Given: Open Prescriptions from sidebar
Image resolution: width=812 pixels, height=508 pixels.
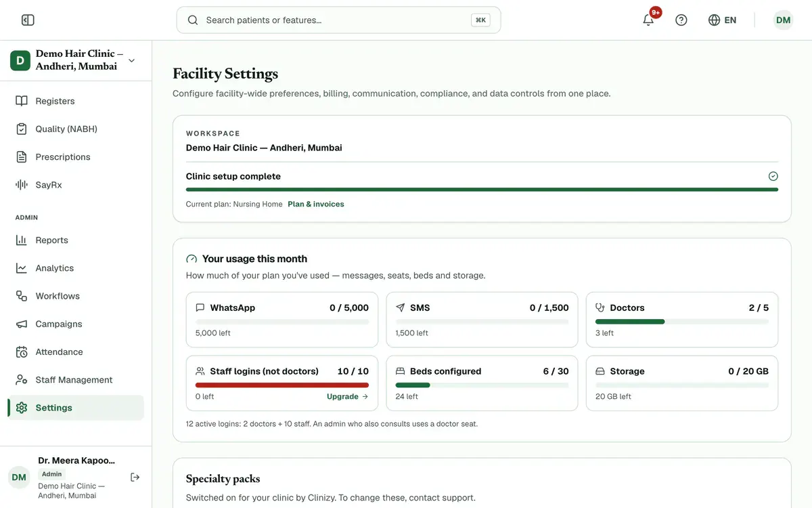Looking at the screenshot, I should click(x=76, y=156).
